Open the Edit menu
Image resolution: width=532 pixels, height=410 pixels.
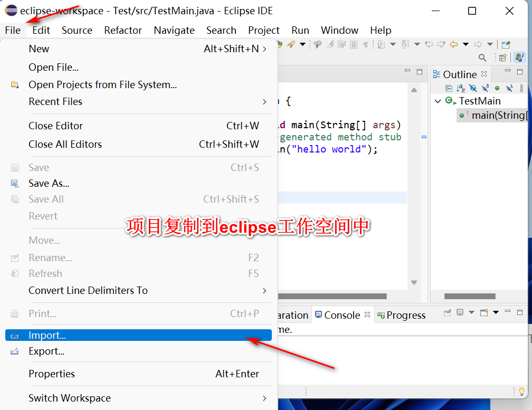click(41, 30)
